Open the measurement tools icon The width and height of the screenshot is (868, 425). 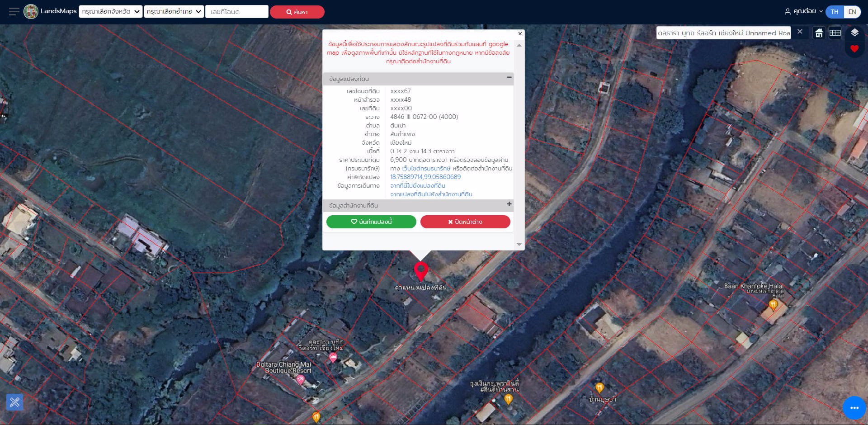point(14,402)
